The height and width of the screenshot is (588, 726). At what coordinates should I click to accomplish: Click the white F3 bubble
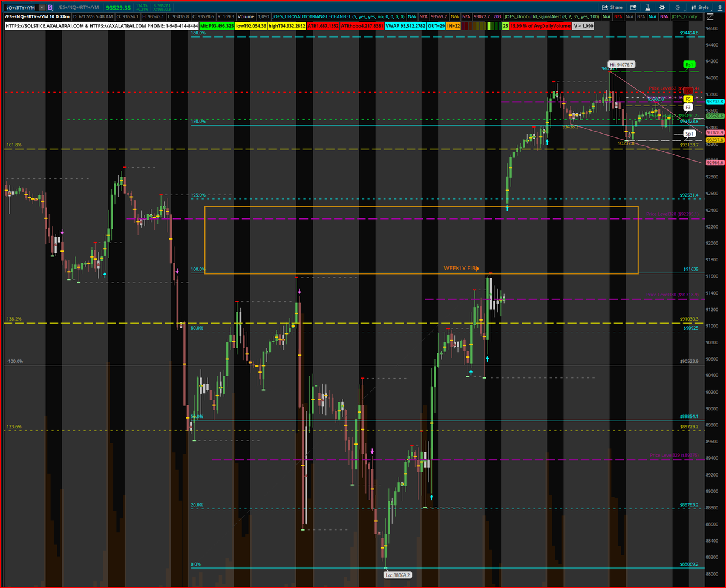click(x=688, y=107)
